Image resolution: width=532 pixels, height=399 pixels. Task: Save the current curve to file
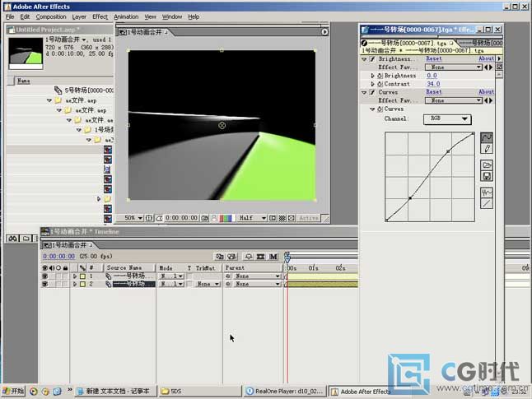487,176
